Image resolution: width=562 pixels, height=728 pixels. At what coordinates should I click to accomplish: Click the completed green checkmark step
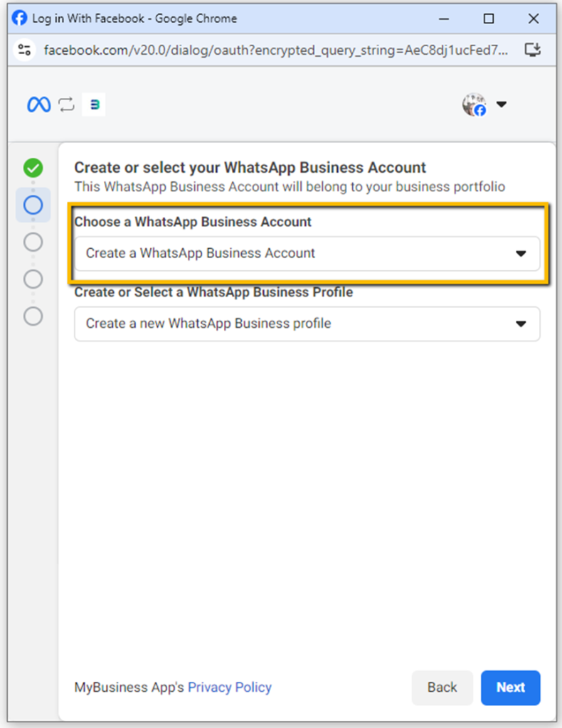click(x=33, y=168)
